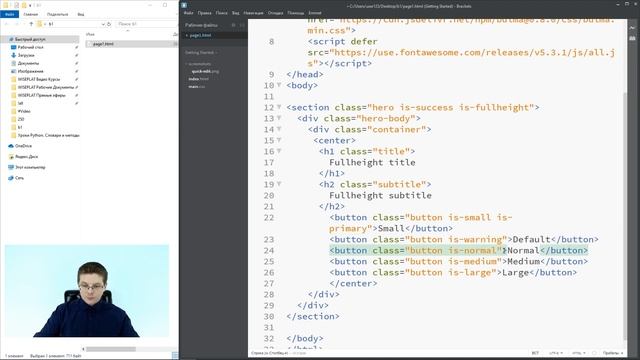Screen dimensions: 640x360
Task: Click the split view icon in Brackets sidebar
Action: click(x=242, y=25)
